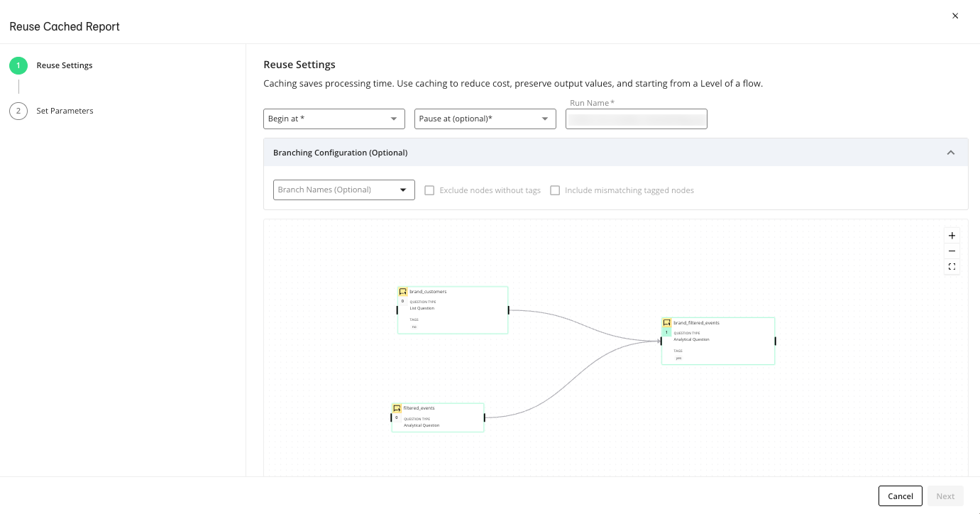Image resolution: width=980 pixels, height=514 pixels.
Task: Click the question icon on brand_customers node
Action: pos(403,291)
